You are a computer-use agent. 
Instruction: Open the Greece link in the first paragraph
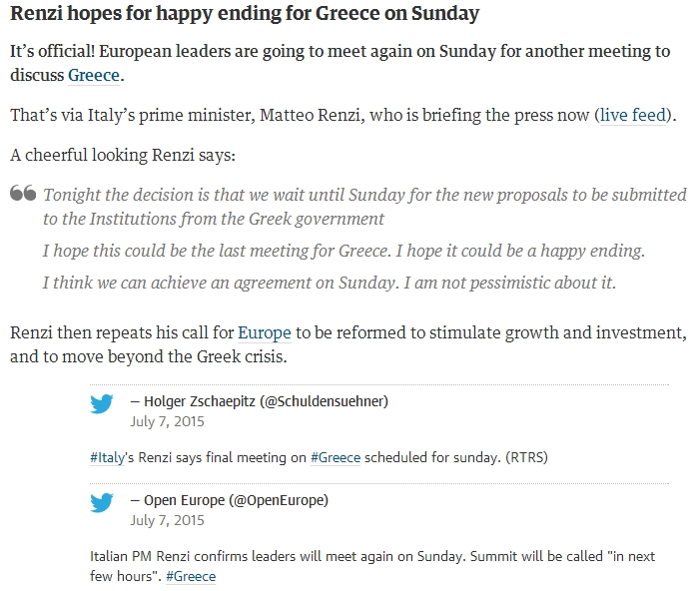(94, 76)
